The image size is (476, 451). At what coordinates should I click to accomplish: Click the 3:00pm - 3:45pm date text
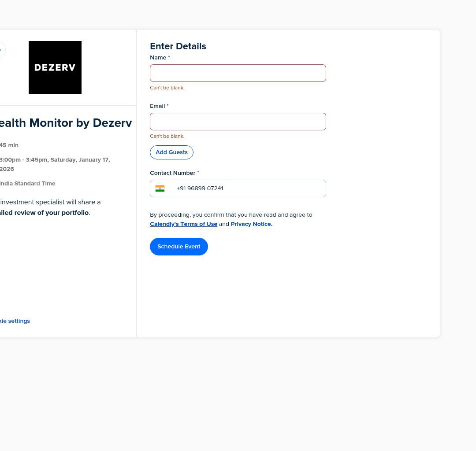pos(55,160)
